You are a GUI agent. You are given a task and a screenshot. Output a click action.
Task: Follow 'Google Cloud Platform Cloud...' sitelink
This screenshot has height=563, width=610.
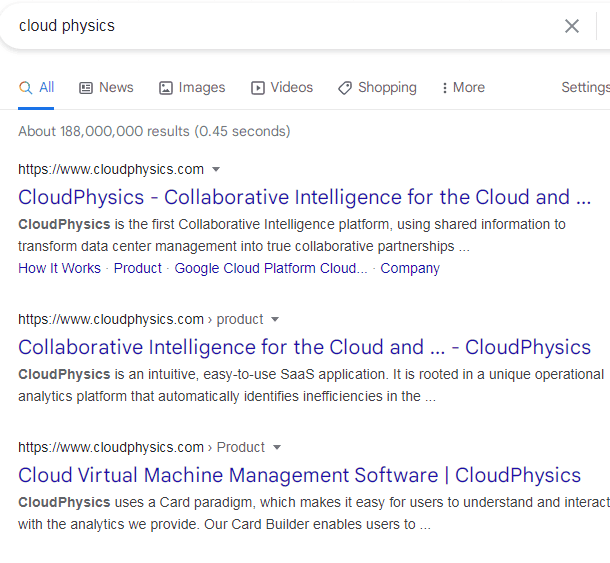[271, 268]
